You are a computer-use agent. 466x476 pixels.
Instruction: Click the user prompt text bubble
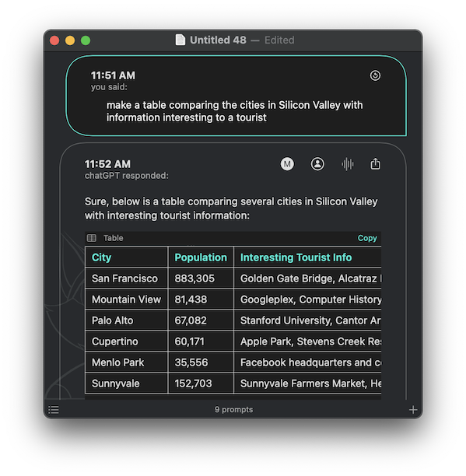tap(237, 96)
